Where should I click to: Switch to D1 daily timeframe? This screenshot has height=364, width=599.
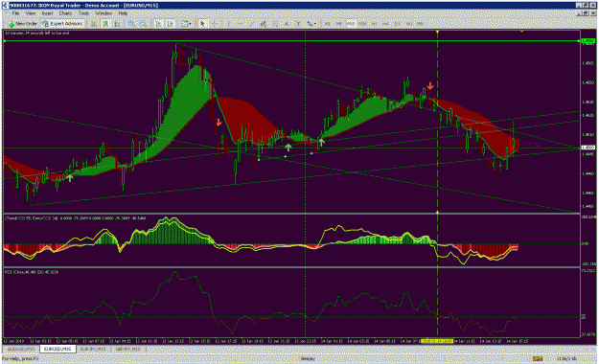point(398,24)
